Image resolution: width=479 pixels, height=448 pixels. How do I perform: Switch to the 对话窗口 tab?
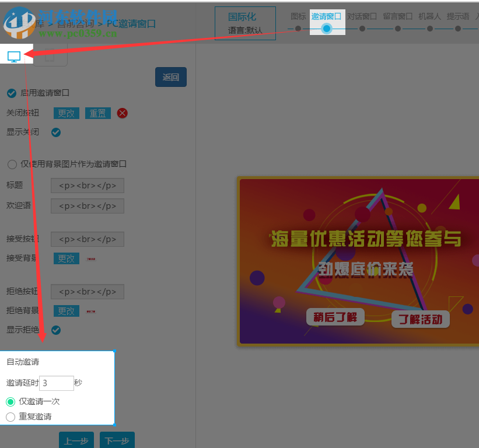click(x=362, y=16)
